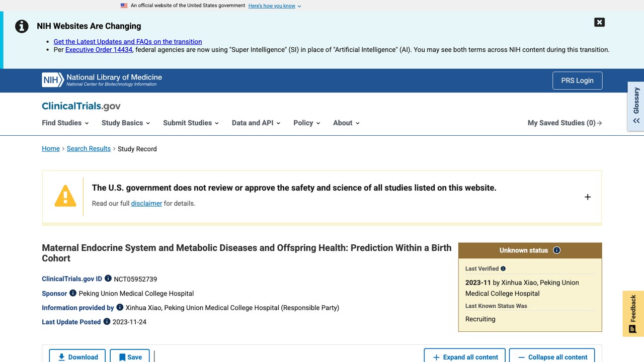Open the Executive Order 14434 link
Screen dimensions: 644x362
pos(99,50)
